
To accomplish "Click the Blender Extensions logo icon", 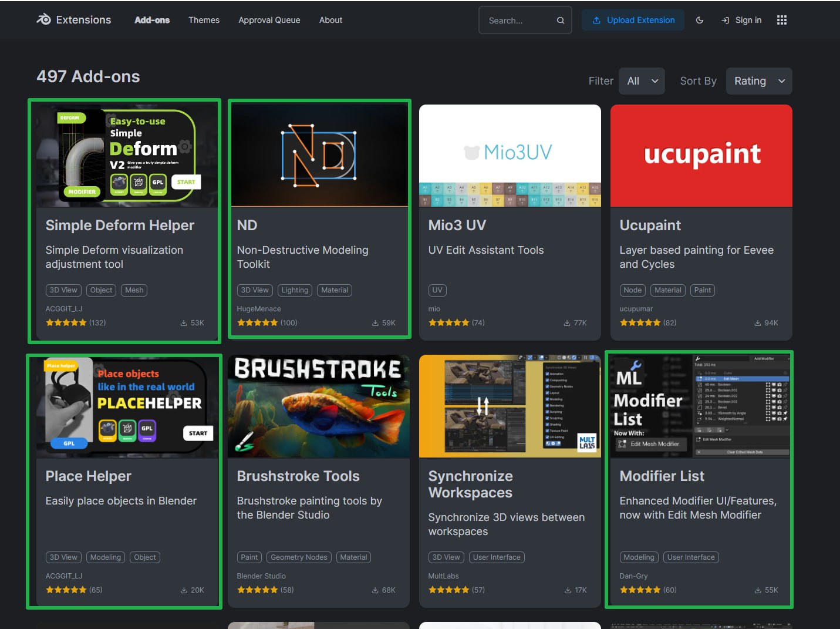I will tap(44, 19).
